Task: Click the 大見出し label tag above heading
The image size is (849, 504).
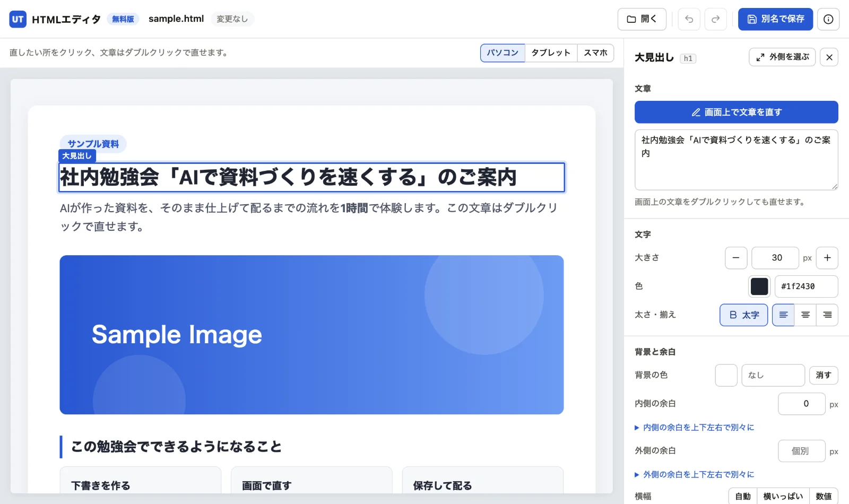Action: tap(77, 156)
